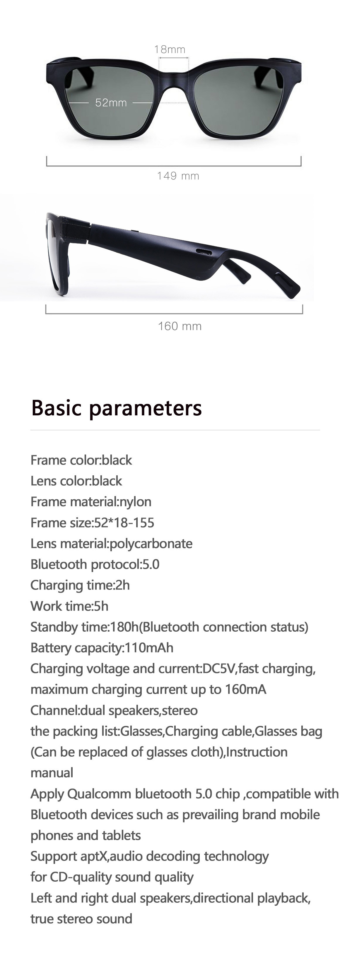357x980 pixels.
Task: Click the Work time:5h text
Action: pos(69,606)
